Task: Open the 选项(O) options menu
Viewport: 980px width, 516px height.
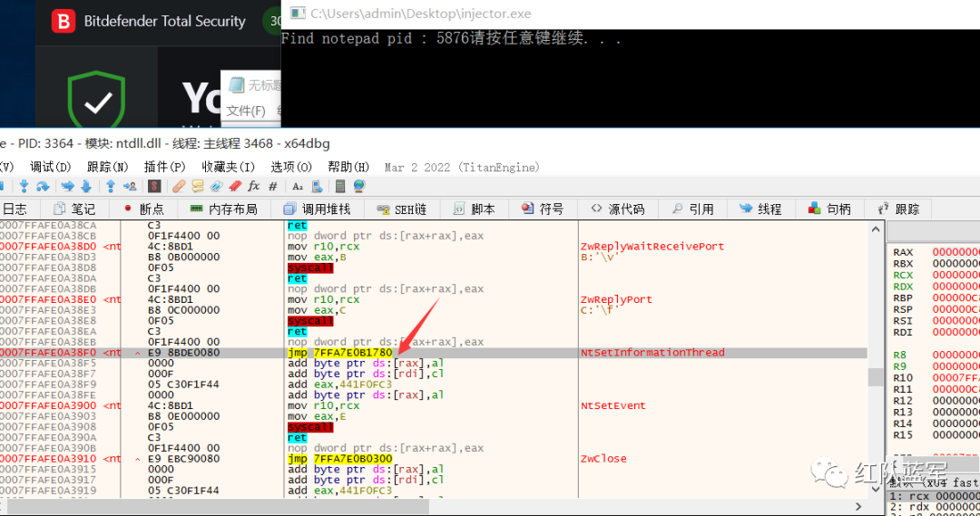Action: [x=291, y=167]
